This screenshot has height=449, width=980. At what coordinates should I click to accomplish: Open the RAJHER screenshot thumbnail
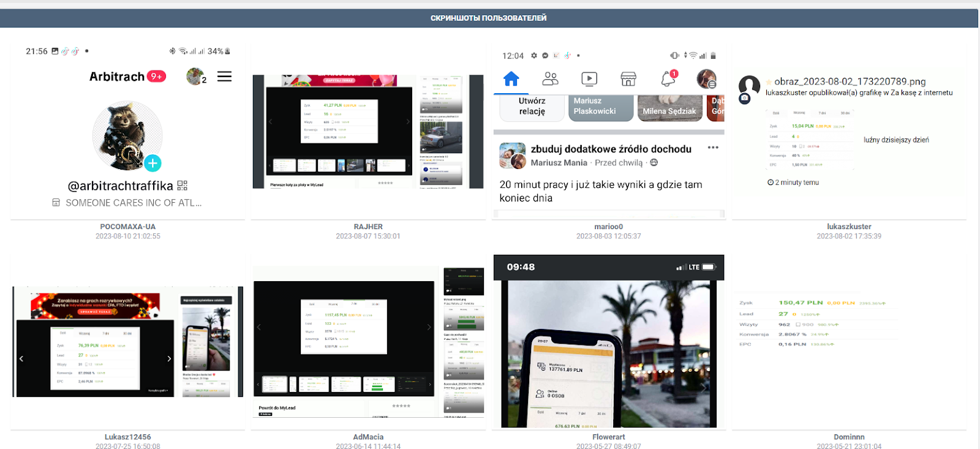pyautogui.click(x=368, y=132)
